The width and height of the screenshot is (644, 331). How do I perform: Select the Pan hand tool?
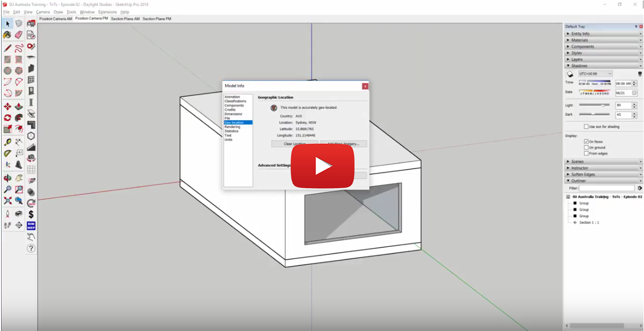point(19,178)
